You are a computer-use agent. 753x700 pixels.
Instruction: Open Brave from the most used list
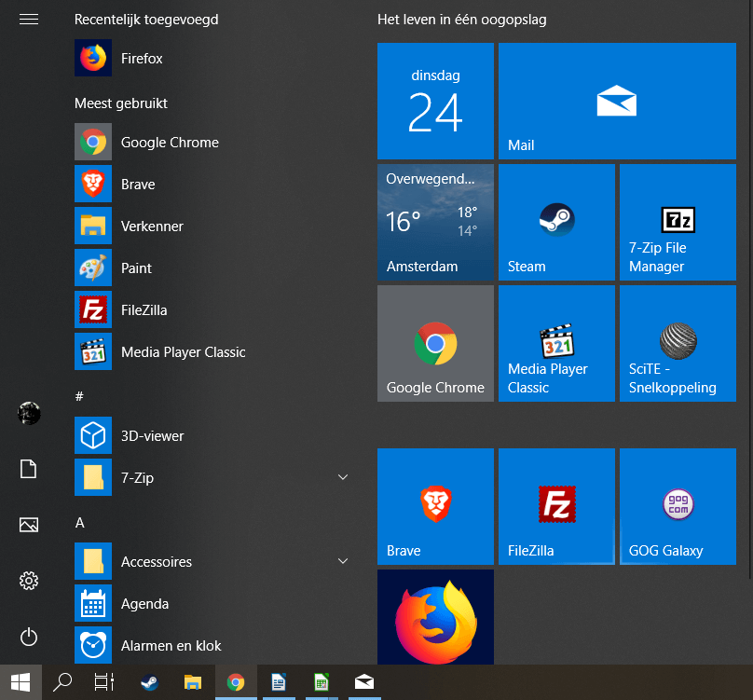point(212,184)
